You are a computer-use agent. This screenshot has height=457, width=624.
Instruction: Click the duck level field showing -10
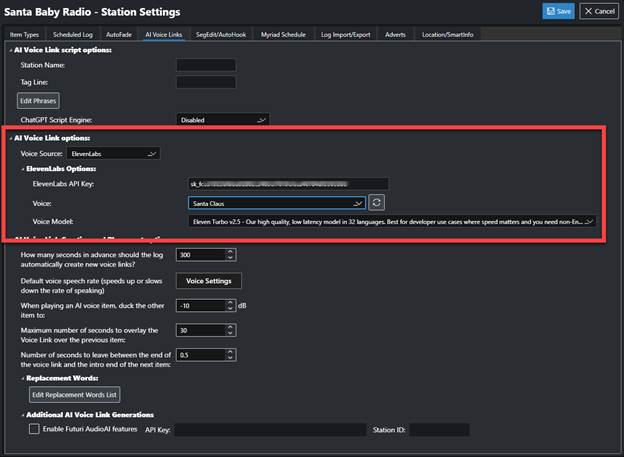[x=201, y=306]
